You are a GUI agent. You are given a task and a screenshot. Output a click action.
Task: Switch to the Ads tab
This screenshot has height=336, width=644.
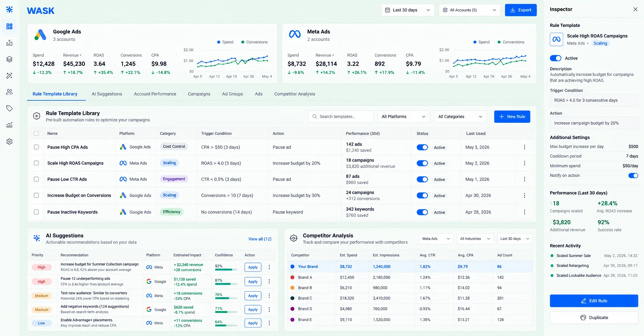tap(259, 94)
